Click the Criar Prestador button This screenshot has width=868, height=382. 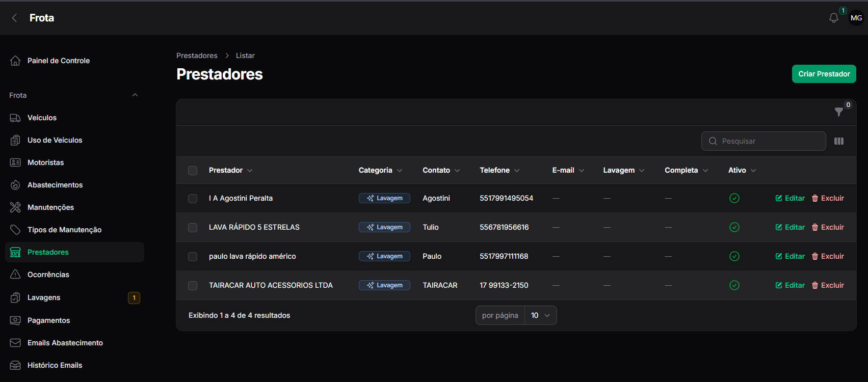click(824, 74)
